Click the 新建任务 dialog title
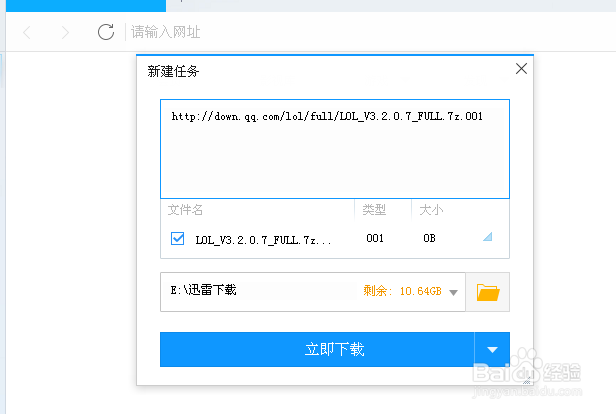The width and height of the screenshot is (616, 414). [173, 71]
